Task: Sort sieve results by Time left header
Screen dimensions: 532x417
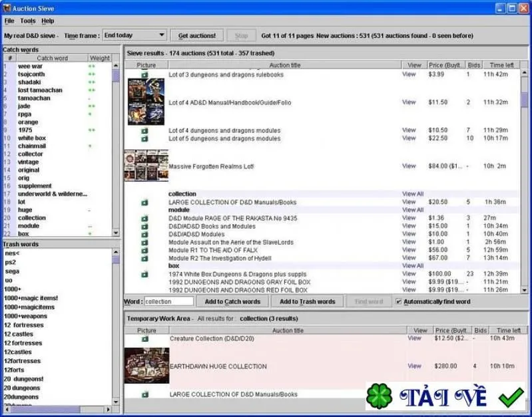Action: (501, 65)
